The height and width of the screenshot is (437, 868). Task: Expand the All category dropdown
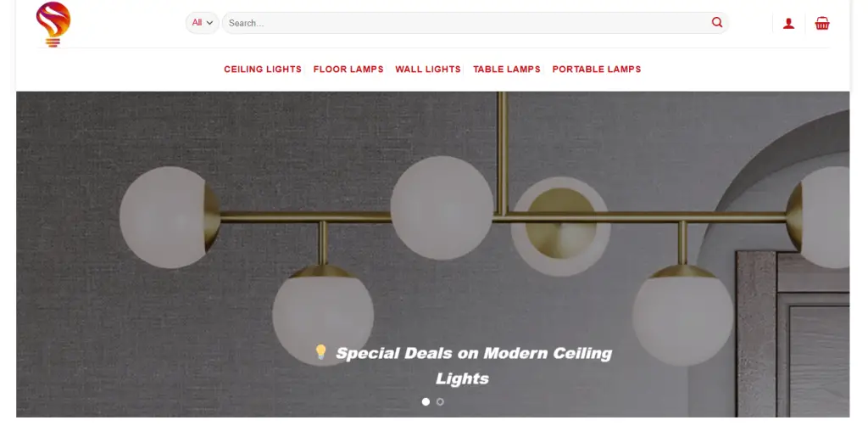(x=202, y=23)
